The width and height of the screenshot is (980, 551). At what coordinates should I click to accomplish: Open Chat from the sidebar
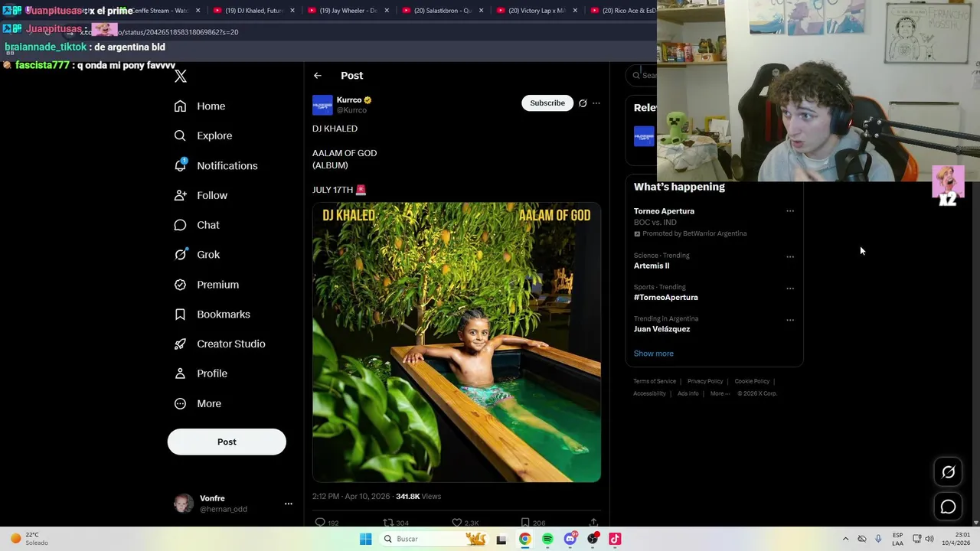coord(197,225)
